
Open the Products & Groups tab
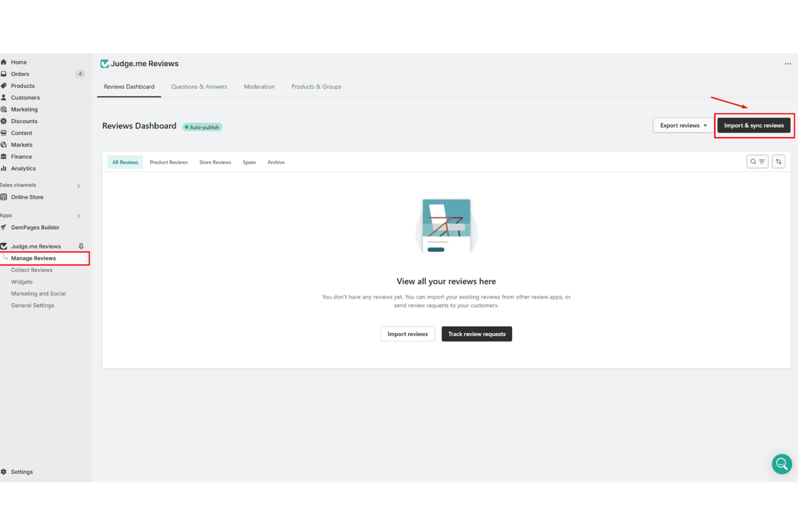coord(316,87)
